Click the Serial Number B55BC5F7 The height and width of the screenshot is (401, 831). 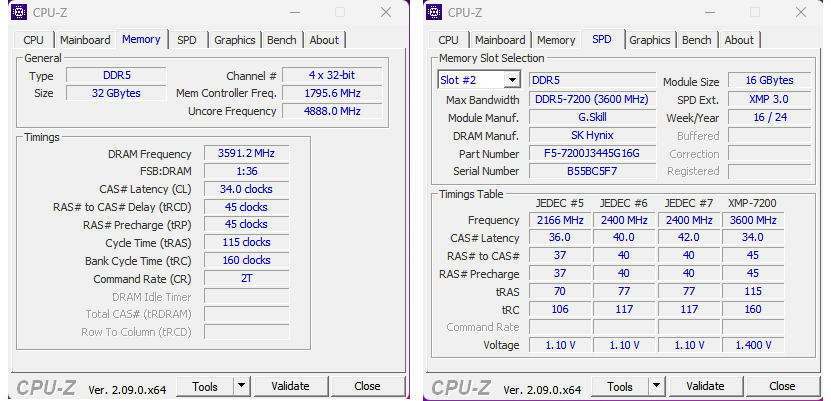pos(592,171)
